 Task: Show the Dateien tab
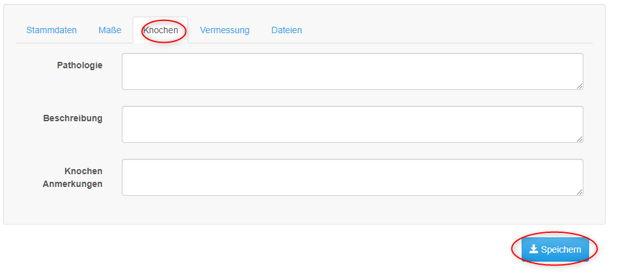coord(287,30)
